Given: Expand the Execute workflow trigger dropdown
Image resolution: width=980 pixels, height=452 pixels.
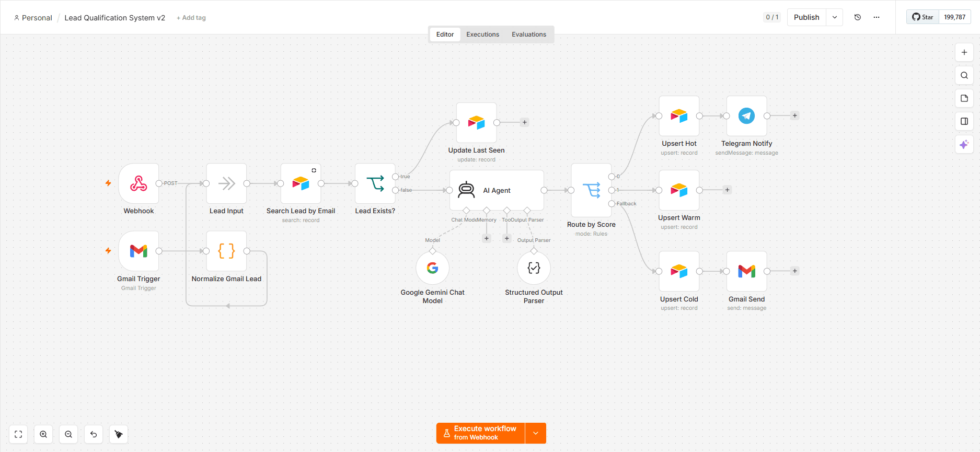Looking at the screenshot, I should click(536, 433).
